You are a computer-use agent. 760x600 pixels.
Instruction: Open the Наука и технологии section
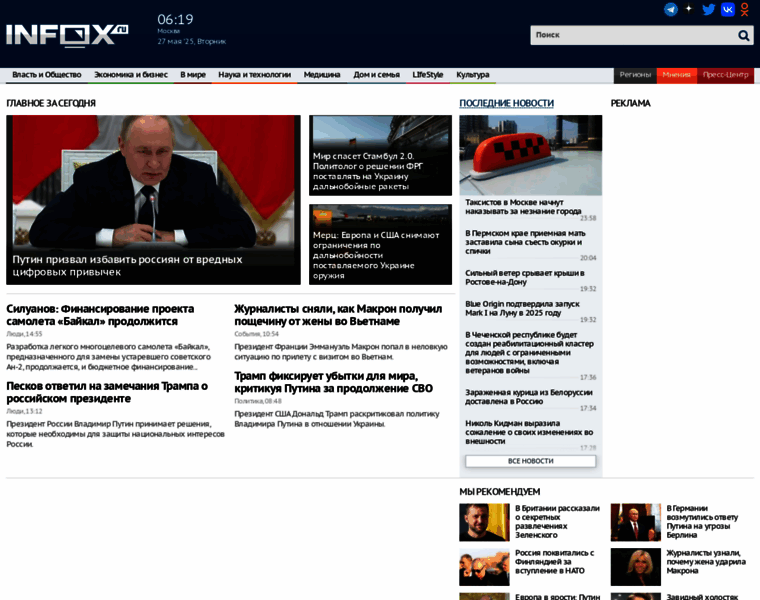point(254,75)
